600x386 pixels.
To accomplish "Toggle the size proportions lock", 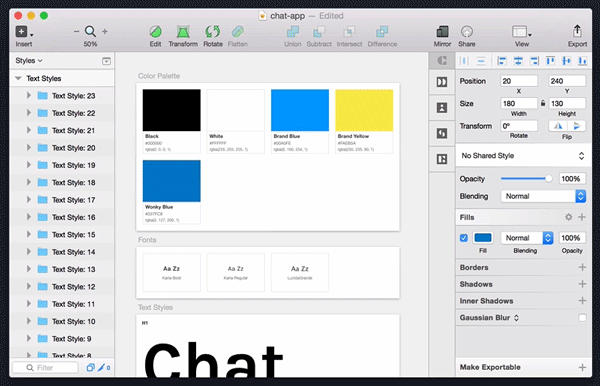I will 543,103.
